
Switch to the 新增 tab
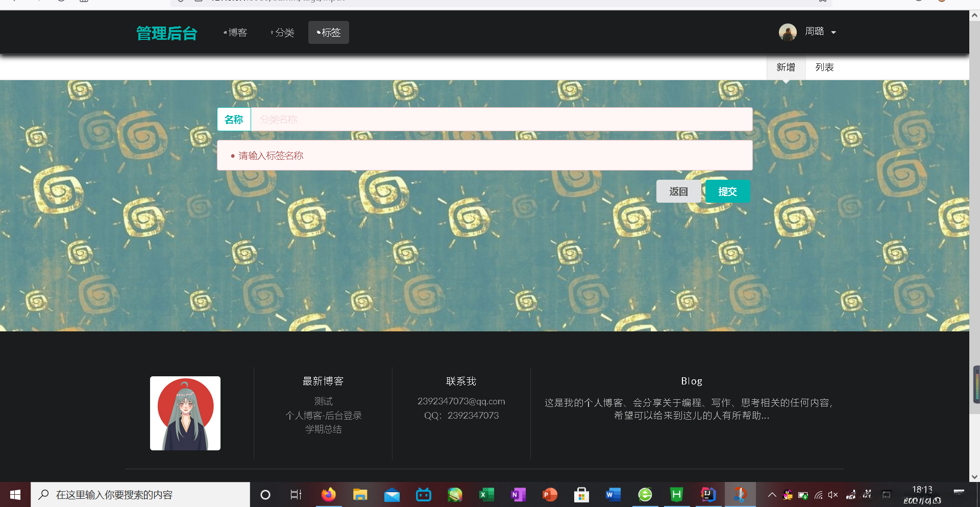[786, 67]
